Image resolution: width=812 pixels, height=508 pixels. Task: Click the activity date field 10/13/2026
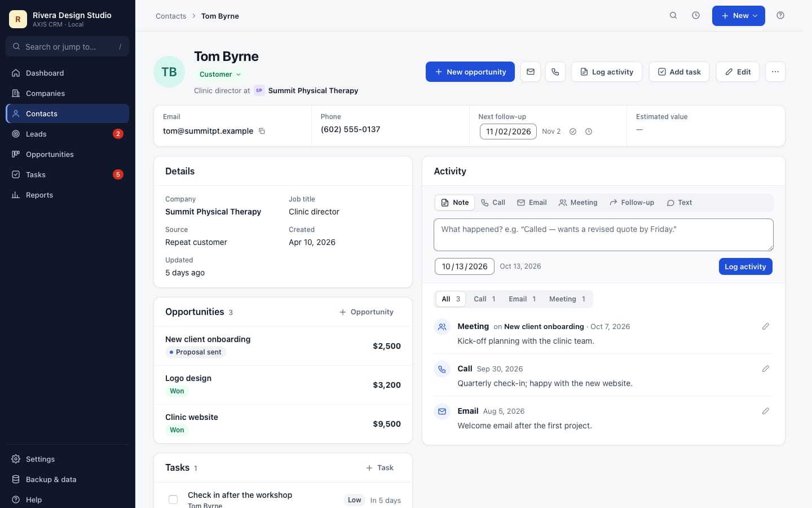pos(465,266)
